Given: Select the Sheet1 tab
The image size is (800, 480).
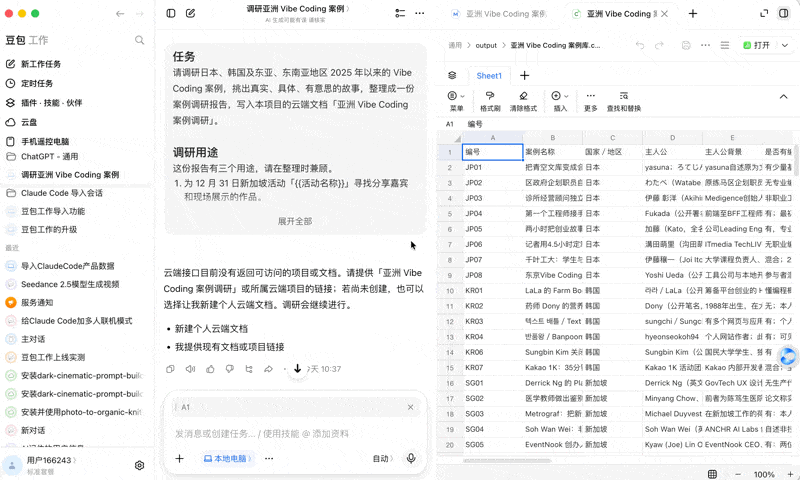Looking at the screenshot, I should point(489,75).
